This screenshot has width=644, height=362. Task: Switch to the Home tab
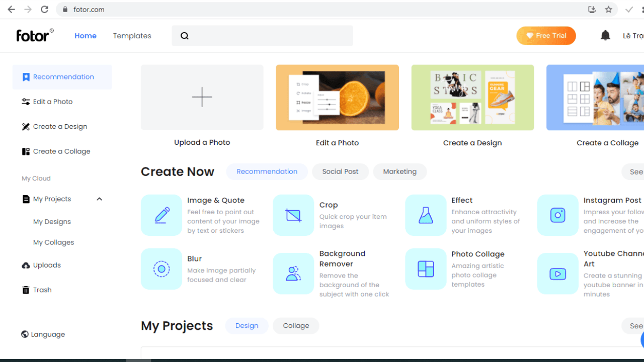pyautogui.click(x=86, y=36)
